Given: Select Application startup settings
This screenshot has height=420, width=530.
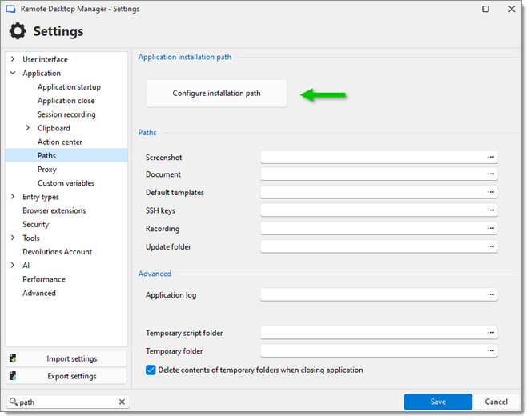Looking at the screenshot, I should pyautogui.click(x=69, y=87).
